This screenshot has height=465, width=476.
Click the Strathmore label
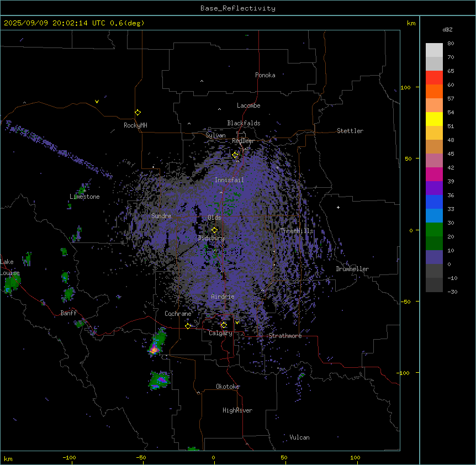[285, 336]
